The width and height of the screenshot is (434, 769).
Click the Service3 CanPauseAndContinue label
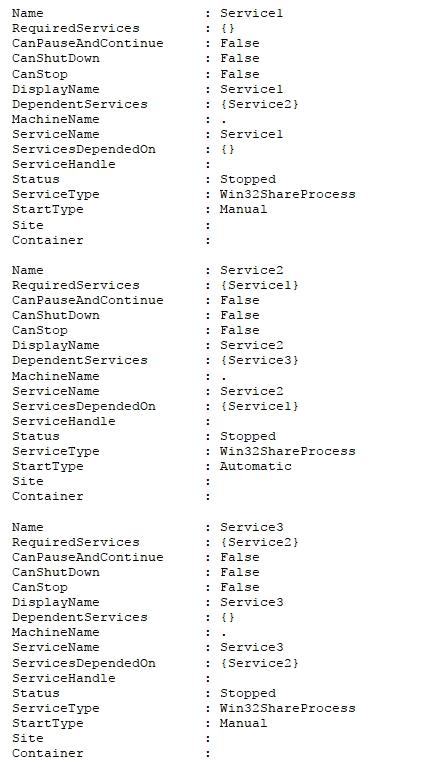coord(87,557)
